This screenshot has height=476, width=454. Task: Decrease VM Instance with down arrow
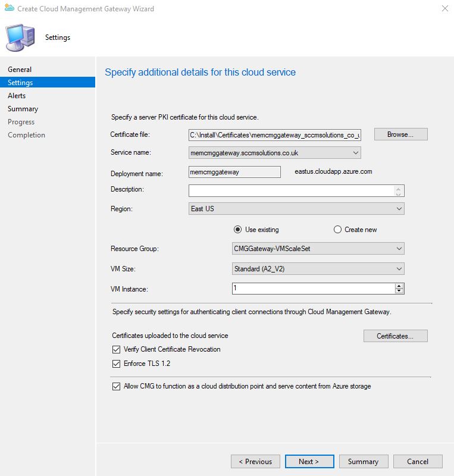click(399, 292)
